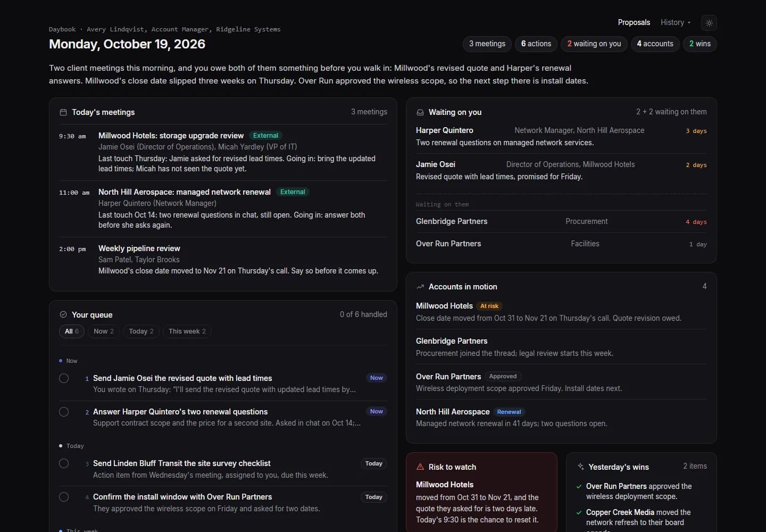Click the Renewal badge on North Hill Aerospace

pos(509,412)
